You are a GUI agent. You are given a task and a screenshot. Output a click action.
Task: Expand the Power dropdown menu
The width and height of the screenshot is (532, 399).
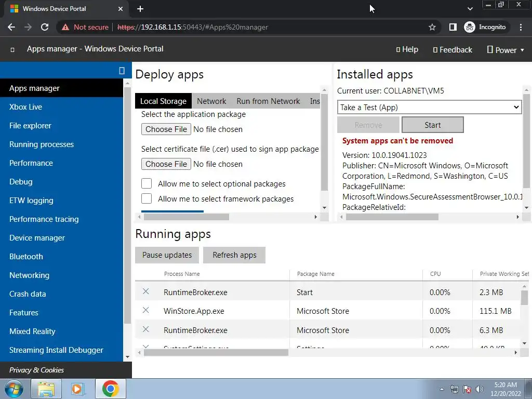506,50
